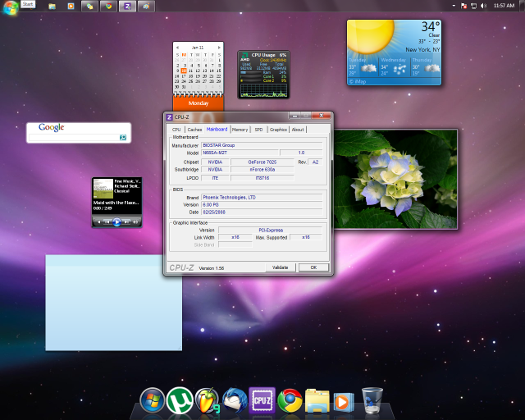Click the CPU-Z title bar icon

pyautogui.click(x=170, y=116)
